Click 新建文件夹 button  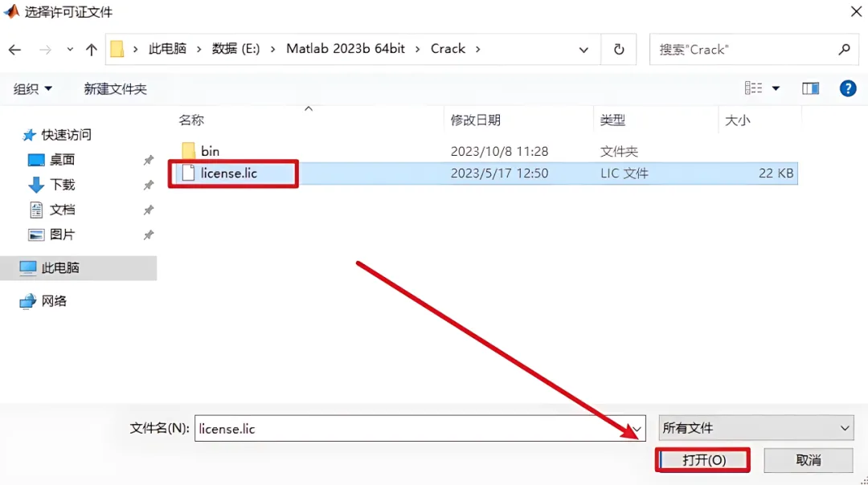pos(115,89)
